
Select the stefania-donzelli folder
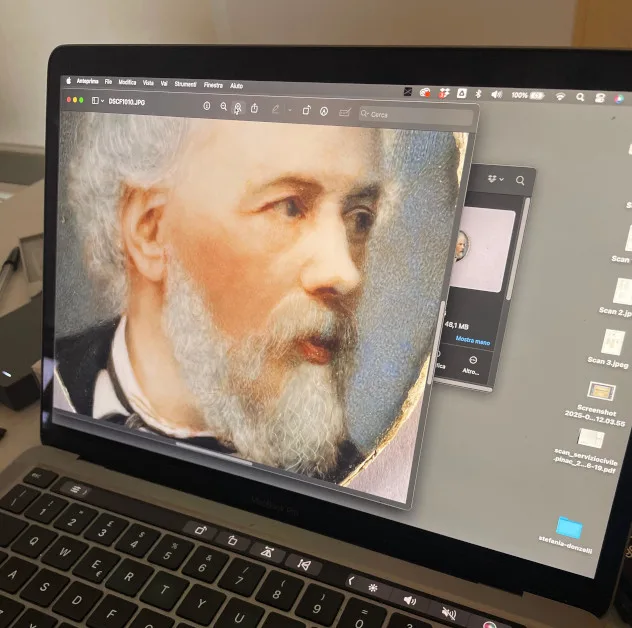pyautogui.click(x=567, y=535)
